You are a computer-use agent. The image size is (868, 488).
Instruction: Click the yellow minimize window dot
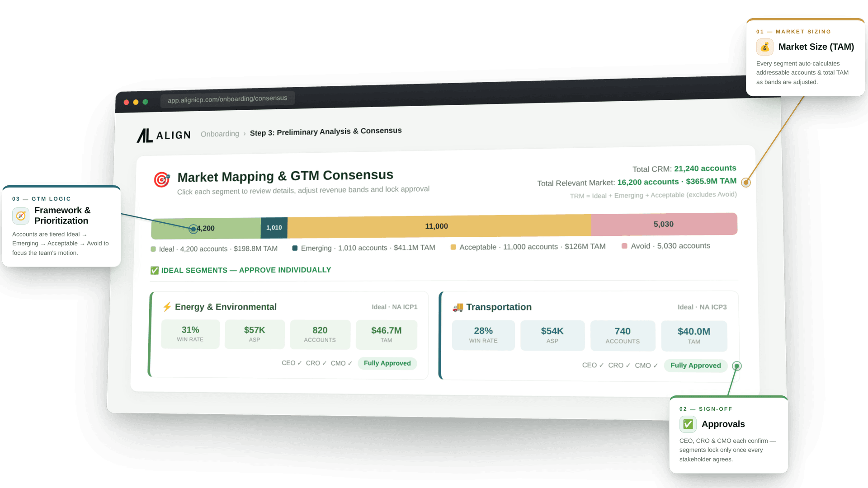(136, 102)
